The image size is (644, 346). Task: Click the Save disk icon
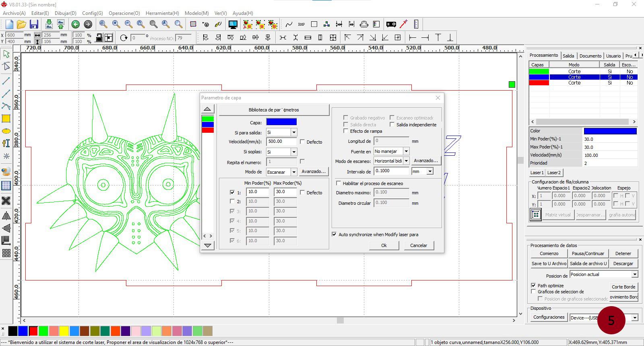coord(34,24)
